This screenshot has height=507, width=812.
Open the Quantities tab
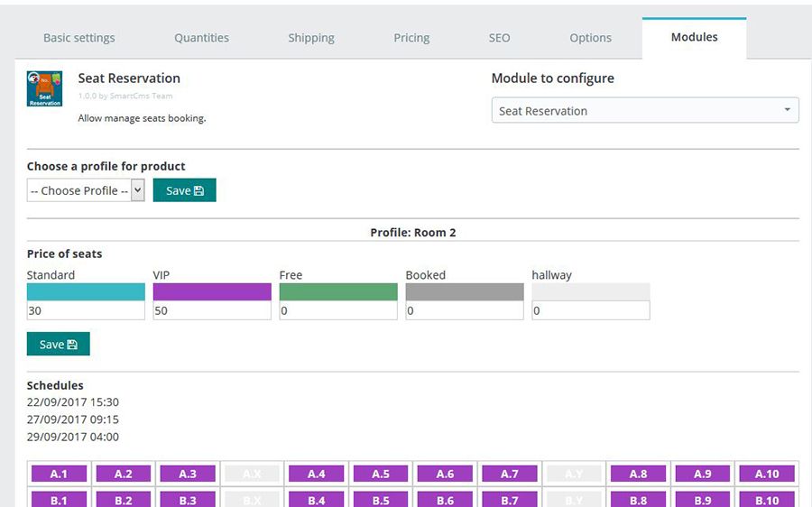tap(201, 38)
